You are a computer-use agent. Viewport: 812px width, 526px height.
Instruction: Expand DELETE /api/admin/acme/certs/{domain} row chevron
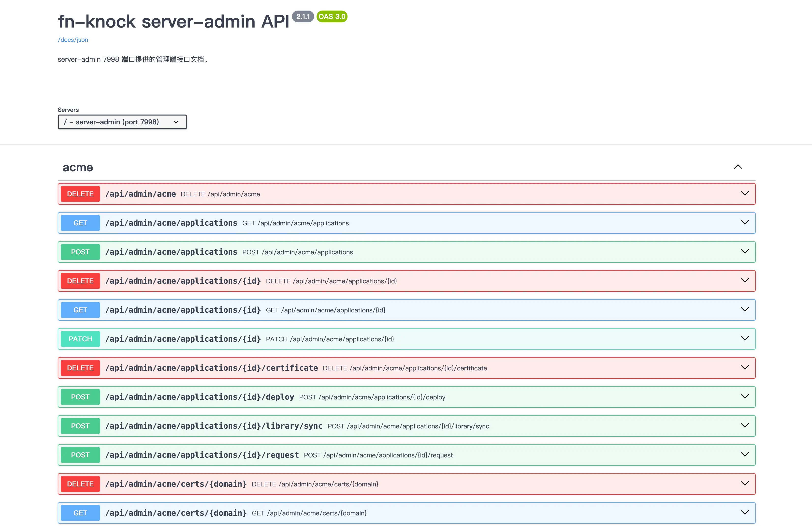coord(745,483)
